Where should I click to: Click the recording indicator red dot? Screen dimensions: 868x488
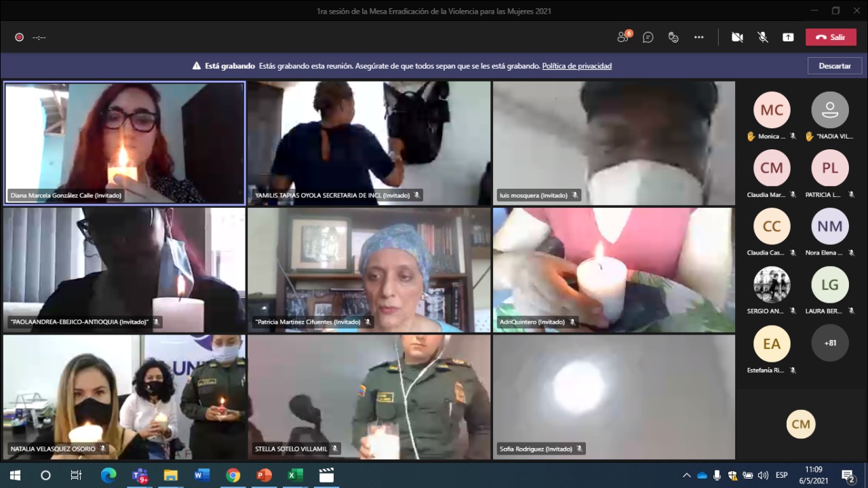[20, 37]
